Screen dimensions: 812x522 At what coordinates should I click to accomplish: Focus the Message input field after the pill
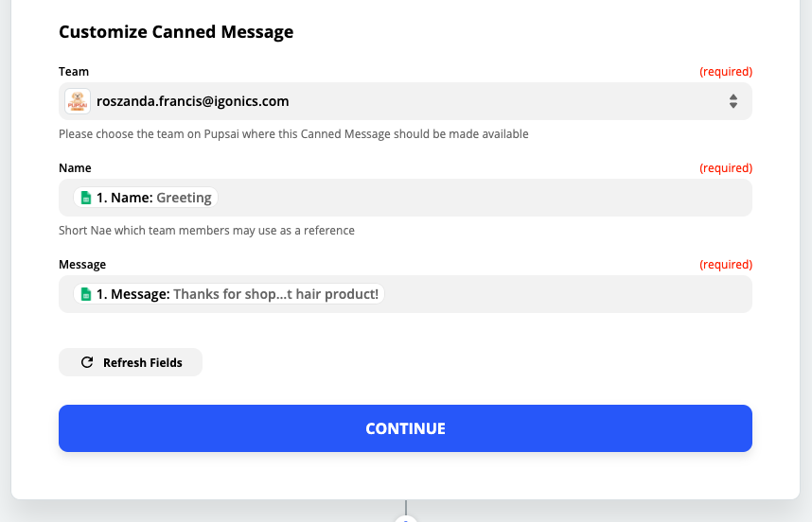click(x=568, y=294)
